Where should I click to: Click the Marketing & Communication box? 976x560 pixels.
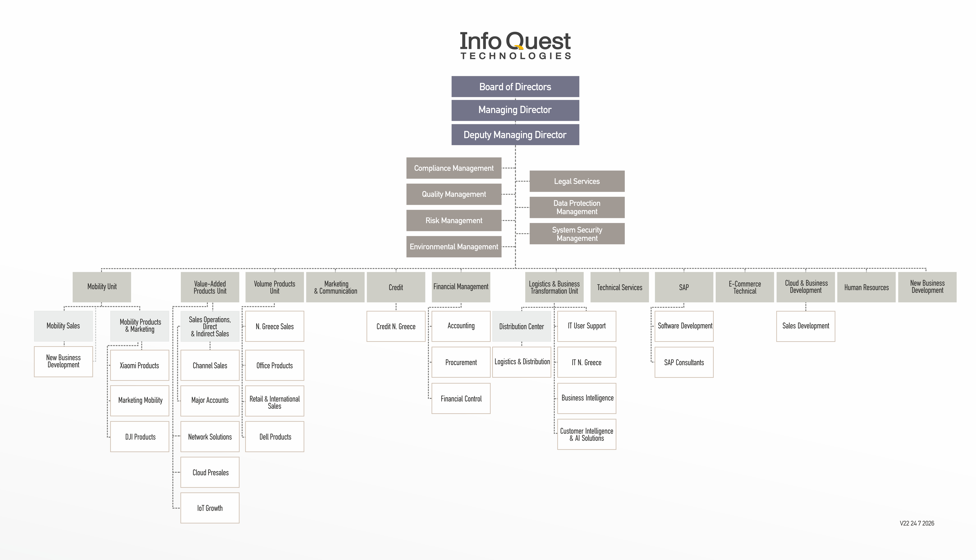click(335, 287)
